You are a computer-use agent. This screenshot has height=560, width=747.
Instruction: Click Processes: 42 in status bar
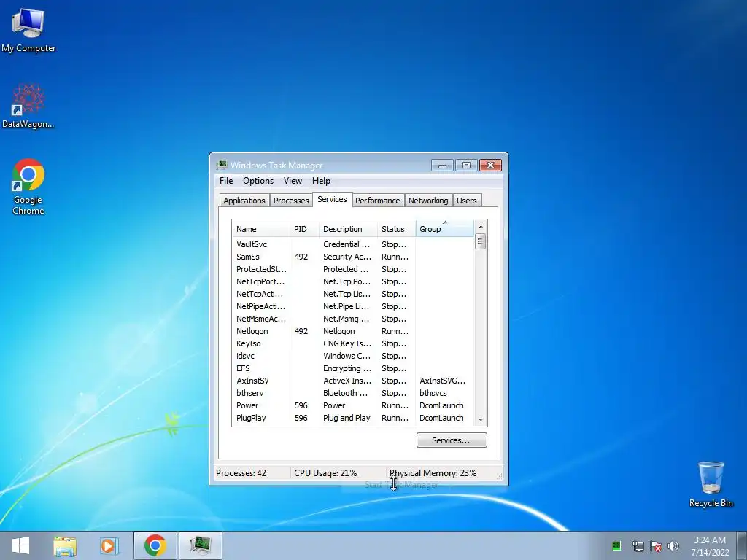(x=241, y=472)
